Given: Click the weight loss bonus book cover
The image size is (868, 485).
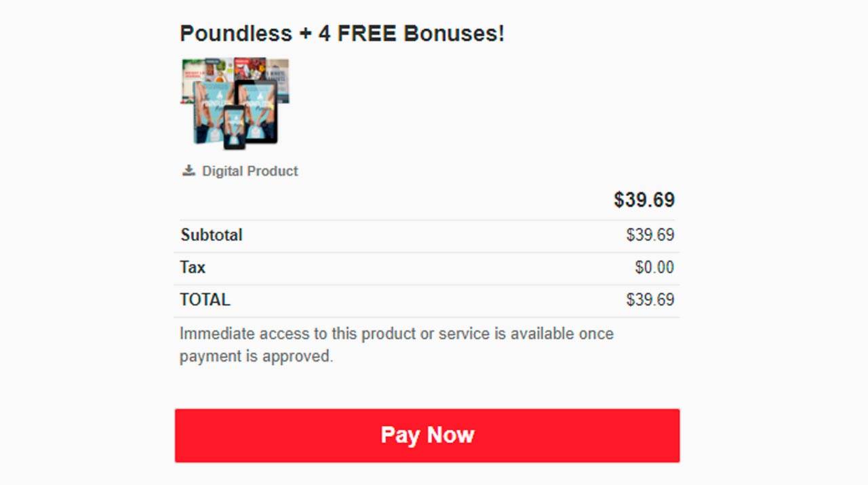Looking at the screenshot, I should 191,76.
